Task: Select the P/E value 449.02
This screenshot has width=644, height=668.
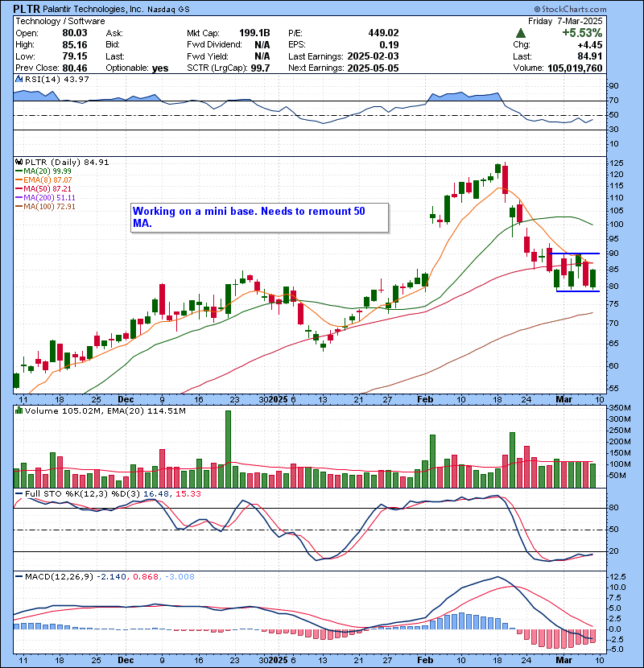Action: pyautogui.click(x=384, y=33)
